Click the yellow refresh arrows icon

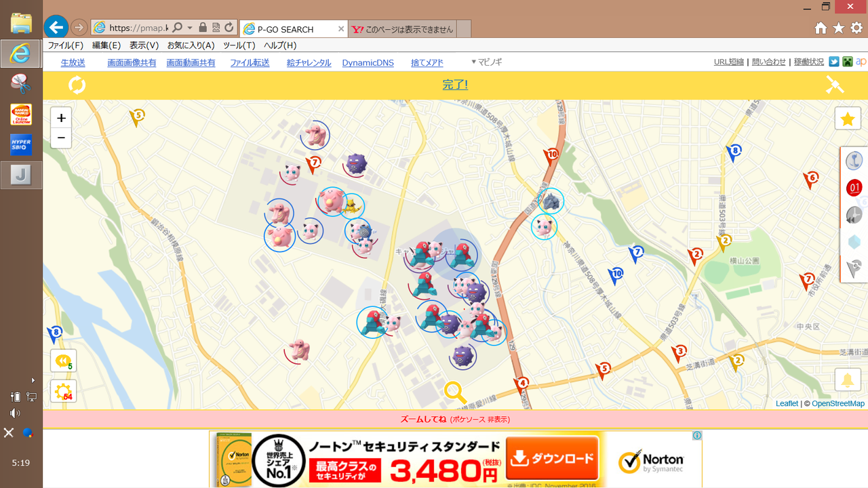pyautogui.click(x=77, y=85)
